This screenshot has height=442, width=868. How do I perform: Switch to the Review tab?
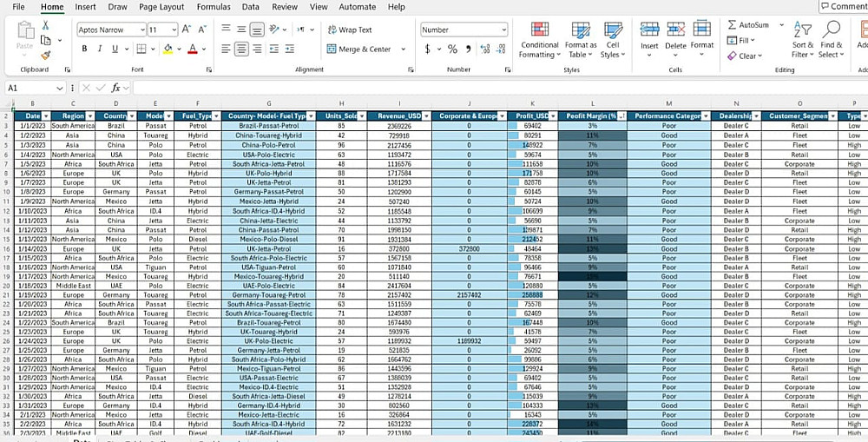pos(285,7)
